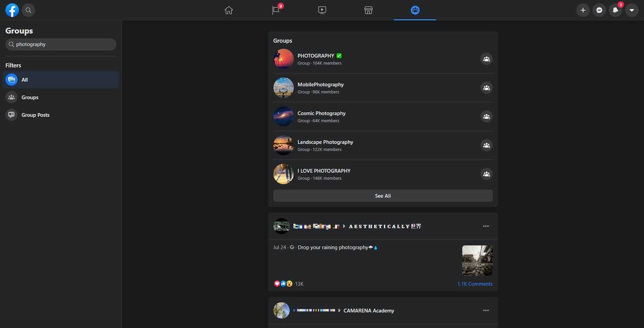The height and width of the screenshot is (328, 644).
Task: Open the AESTHETICALLY post options menu
Action: pos(486,226)
